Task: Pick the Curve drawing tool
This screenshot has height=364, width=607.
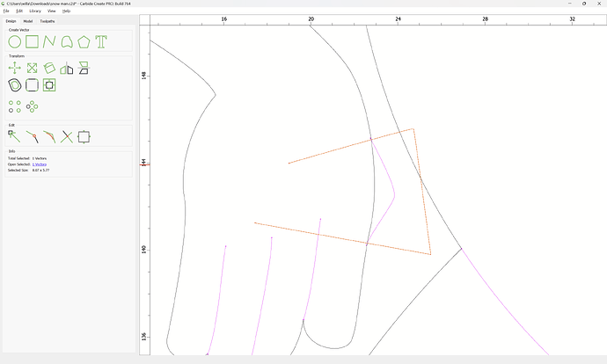Action: pos(67,42)
